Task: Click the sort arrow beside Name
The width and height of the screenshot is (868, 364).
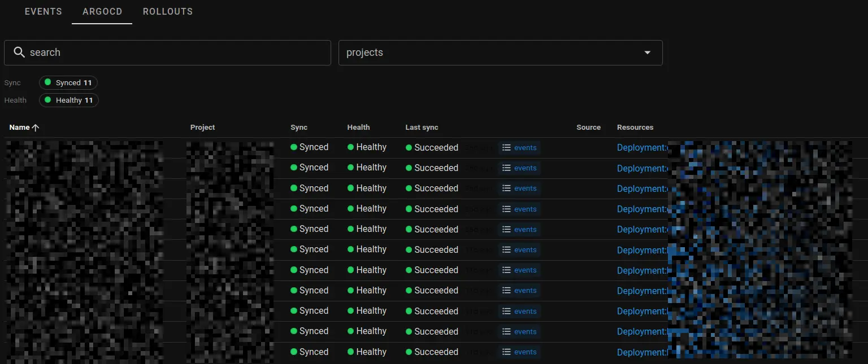Action: (x=36, y=128)
